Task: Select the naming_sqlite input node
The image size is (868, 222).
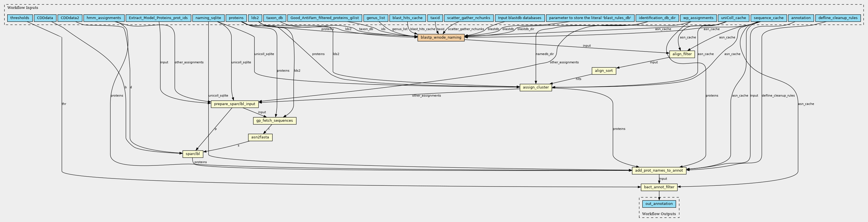Action: coord(208,18)
